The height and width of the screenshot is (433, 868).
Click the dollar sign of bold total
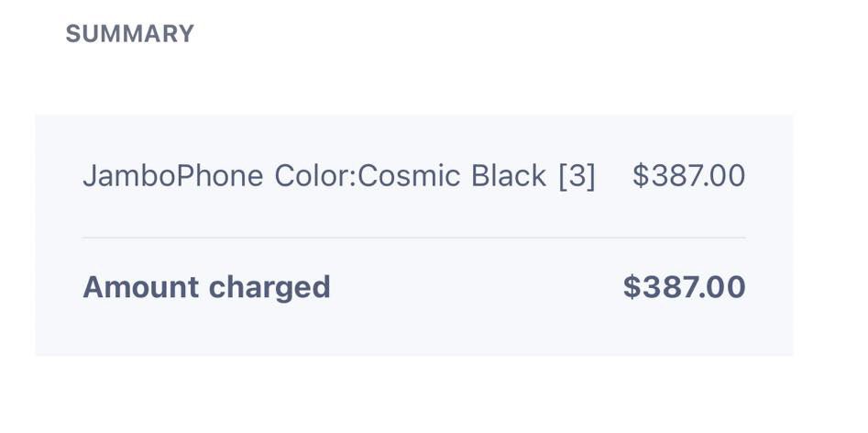click(632, 287)
